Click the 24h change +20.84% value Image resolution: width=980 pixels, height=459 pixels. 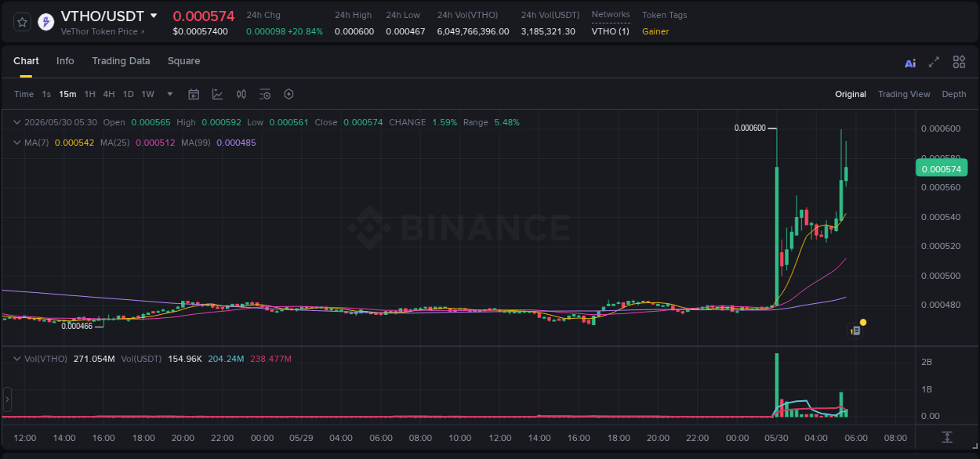305,31
